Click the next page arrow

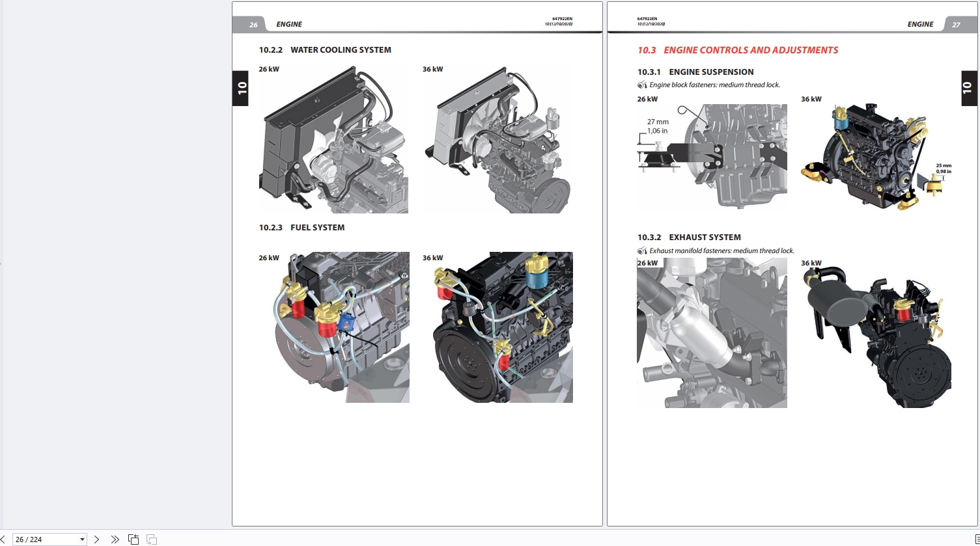96,539
